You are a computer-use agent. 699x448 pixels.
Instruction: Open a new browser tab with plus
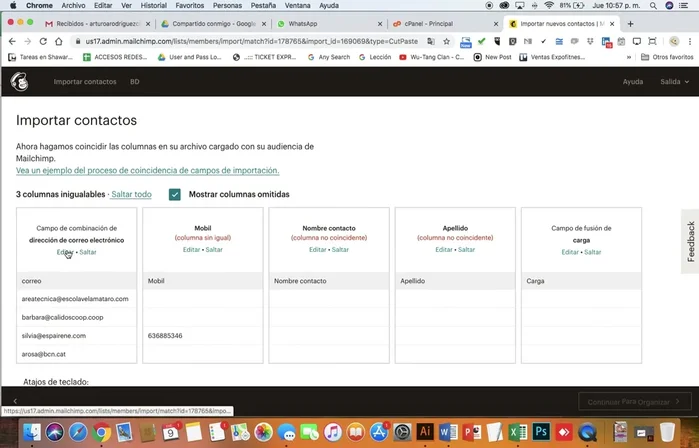pos(630,24)
